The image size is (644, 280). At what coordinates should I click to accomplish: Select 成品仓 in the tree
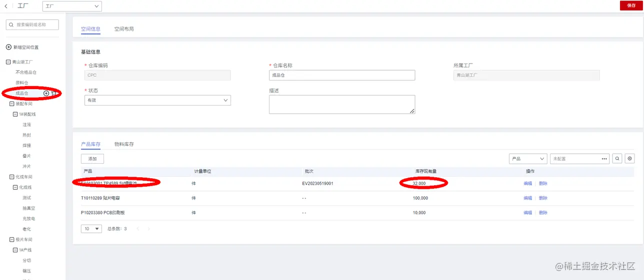[x=22, y=93]
